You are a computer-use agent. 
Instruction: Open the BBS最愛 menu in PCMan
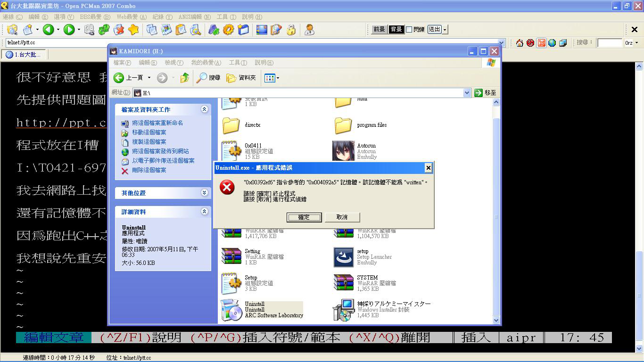(x=95, y=17)
